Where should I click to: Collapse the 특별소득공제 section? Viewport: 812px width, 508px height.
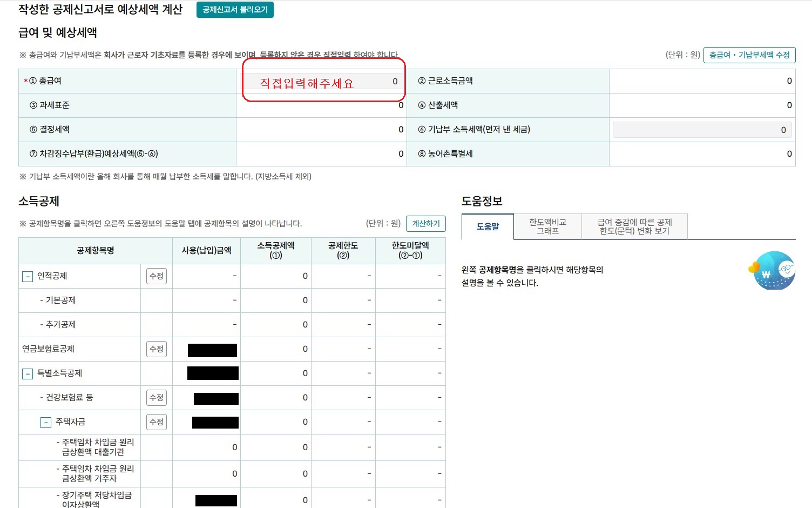pyautogui.click(x=26, y=373)
